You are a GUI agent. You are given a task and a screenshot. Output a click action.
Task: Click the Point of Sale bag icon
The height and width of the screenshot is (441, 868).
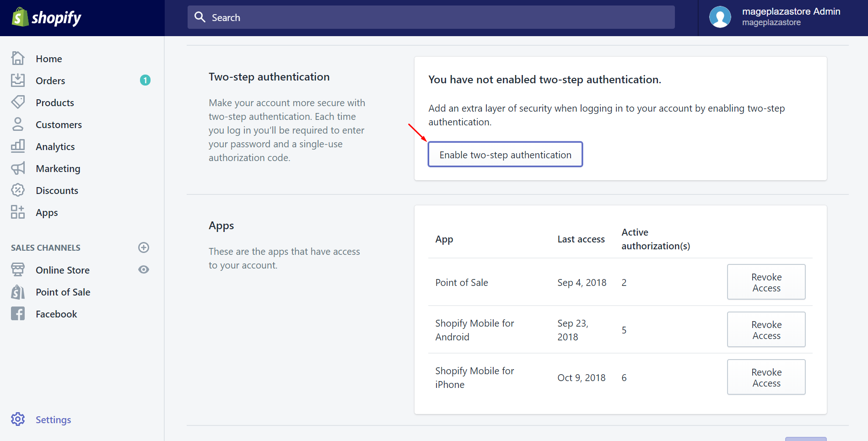[18, 291]
